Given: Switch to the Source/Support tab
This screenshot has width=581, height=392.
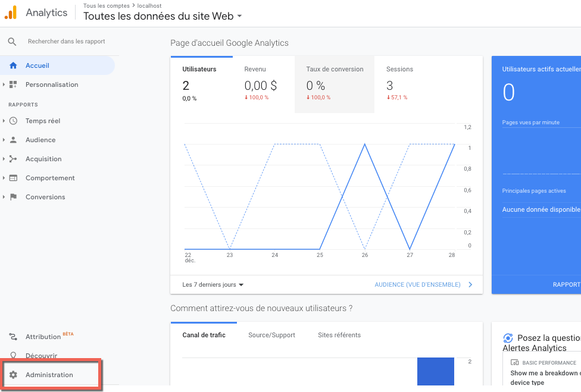Looking at the screenshot, I should pyautogui.click(x=271, y=335).
